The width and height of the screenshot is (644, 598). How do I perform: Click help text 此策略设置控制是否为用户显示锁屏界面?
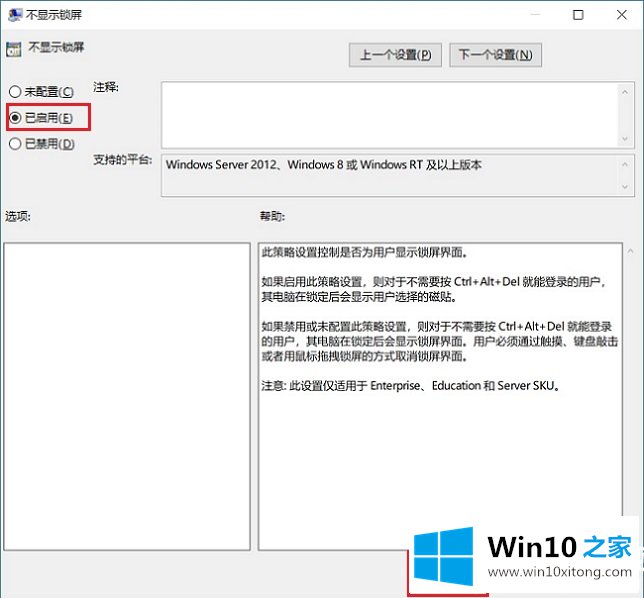[365, 252]
